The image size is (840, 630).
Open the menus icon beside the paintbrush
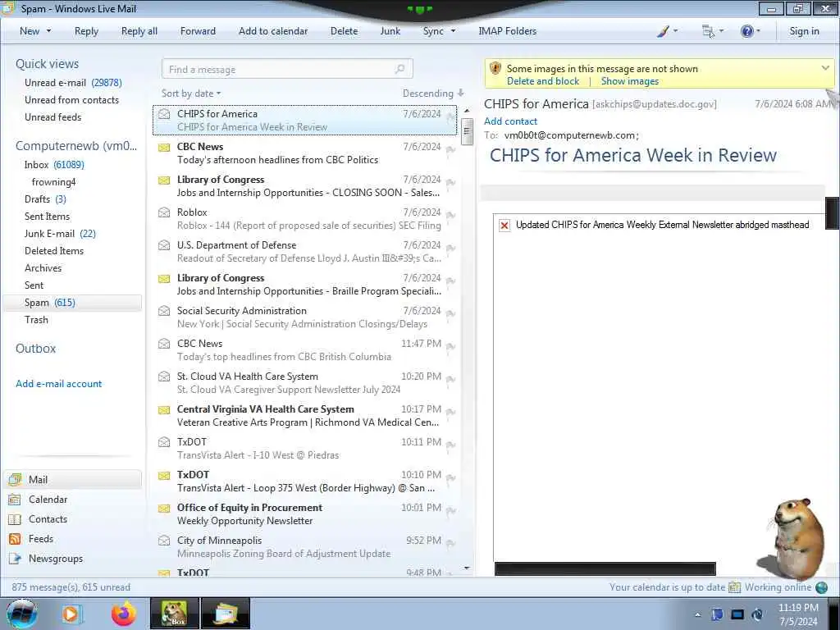[x=708, y=31]
